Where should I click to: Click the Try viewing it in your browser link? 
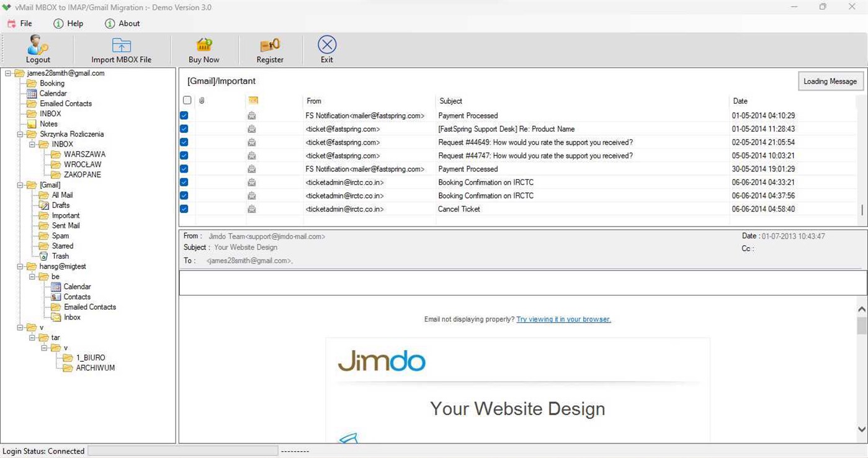pyautogui.click(x=563, y=319)
